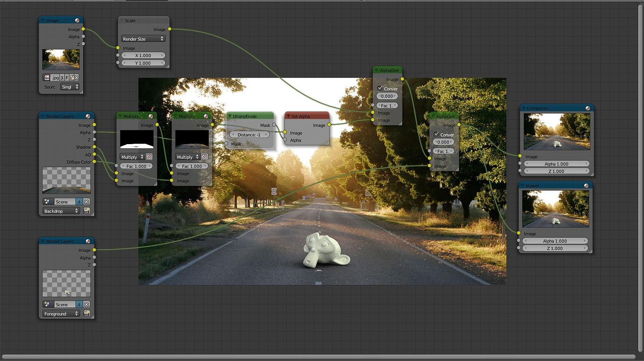Viewport: 644px width, 361px height.
Task: Browse scene icon in Foreground Render Layers node
Action: [47, 305]
